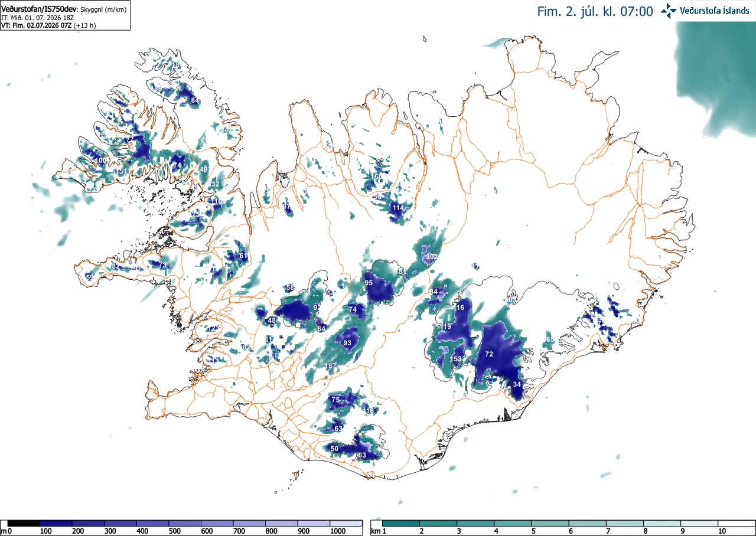
Task: Click the Fim. 2. júl. kl. 07:00 timestamp
Action: pyautogui.click(x=595, y=11)
